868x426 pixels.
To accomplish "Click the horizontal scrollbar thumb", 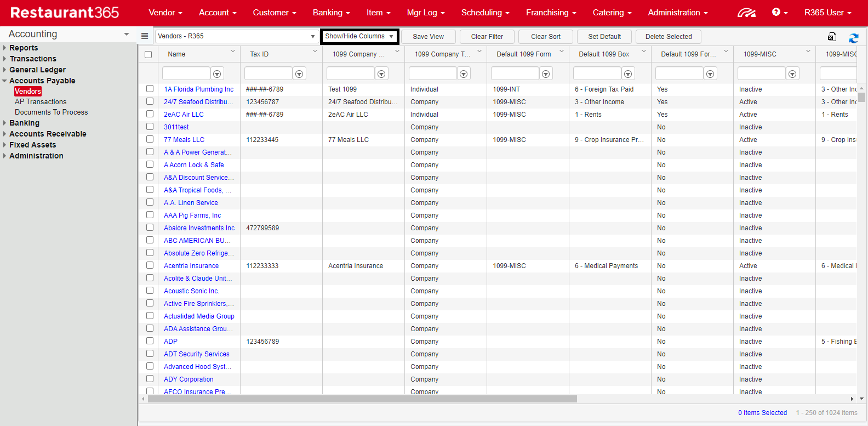I will click(x=362, y=399).
